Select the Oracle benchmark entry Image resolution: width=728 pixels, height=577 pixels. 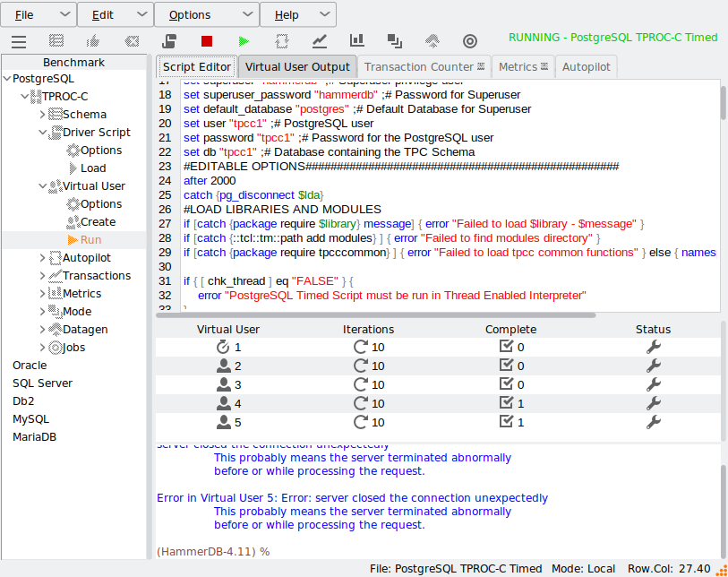pyautogui.click(x=30, y=366)
